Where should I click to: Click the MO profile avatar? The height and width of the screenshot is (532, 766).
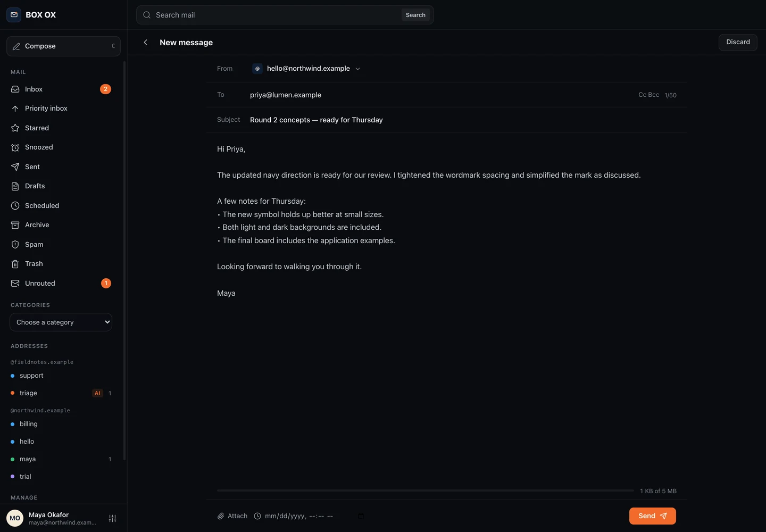point(15,518)
